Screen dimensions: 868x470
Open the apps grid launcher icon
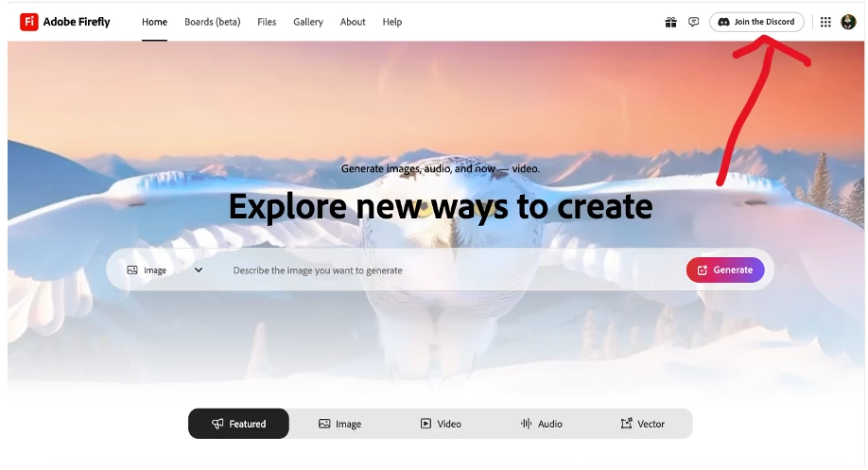coord(825,22)
